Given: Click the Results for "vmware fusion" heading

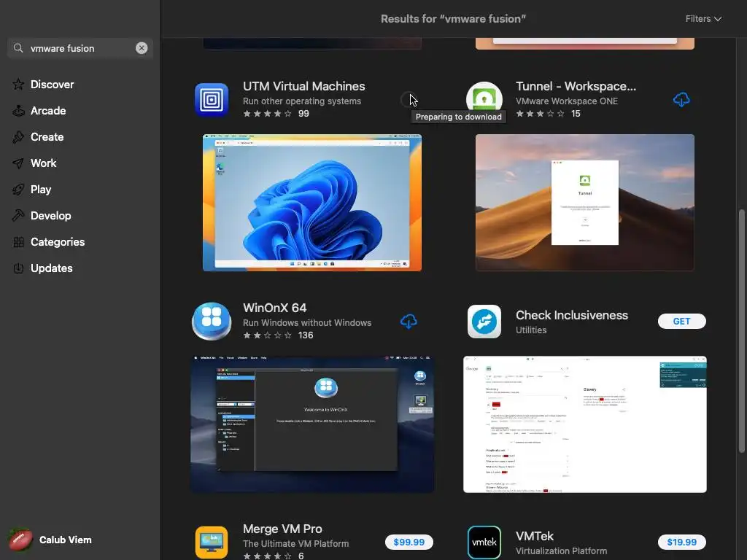Looking at the screenshot, I should pyautogui.click(x=453, y=18).
